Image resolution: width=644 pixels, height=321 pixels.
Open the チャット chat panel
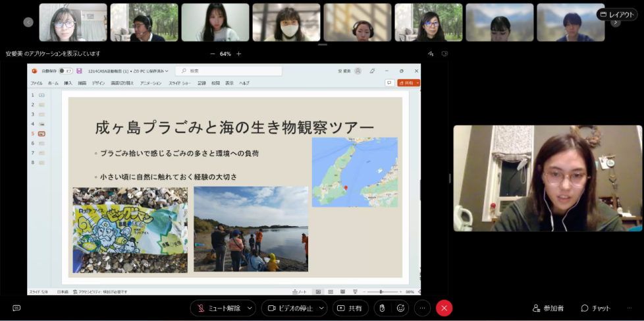pyautogui.click(x=595, y=308)
